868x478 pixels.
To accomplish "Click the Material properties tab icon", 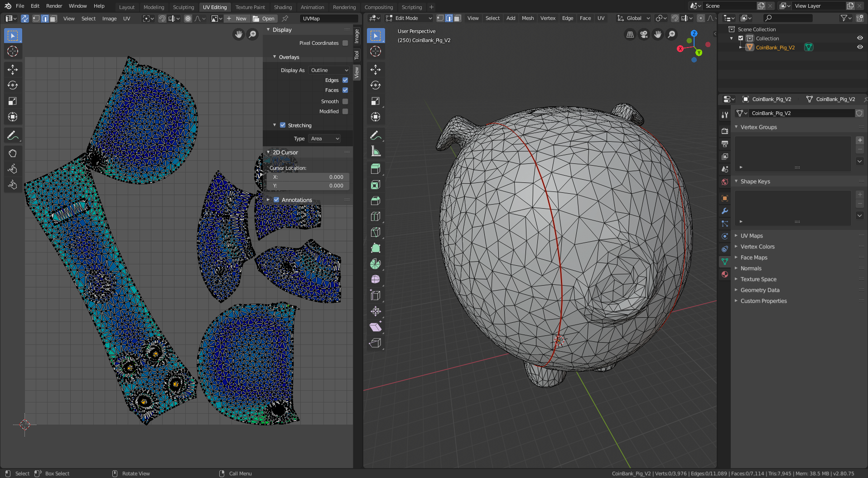I will [x=725, y=274].
